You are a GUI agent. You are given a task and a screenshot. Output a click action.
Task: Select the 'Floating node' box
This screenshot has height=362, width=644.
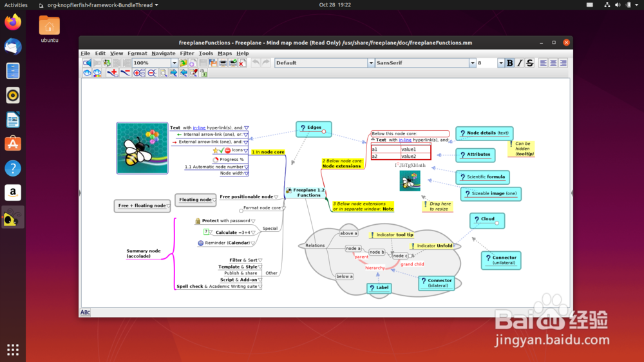click(196, 200)
